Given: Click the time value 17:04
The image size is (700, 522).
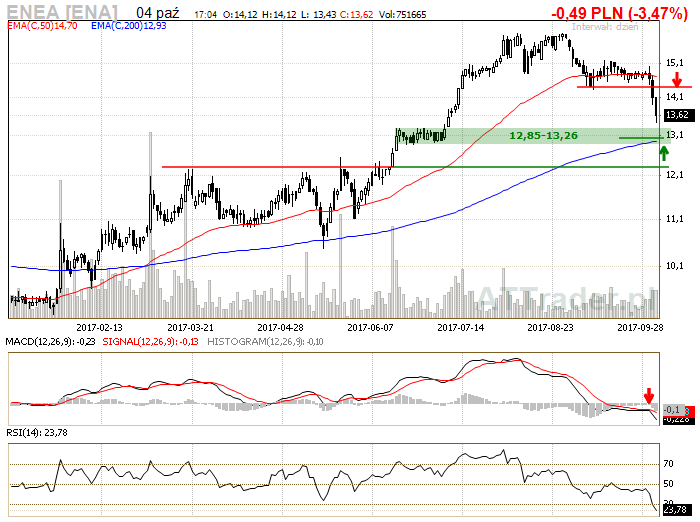Looking at the screenshot, I should pos(205,15).
